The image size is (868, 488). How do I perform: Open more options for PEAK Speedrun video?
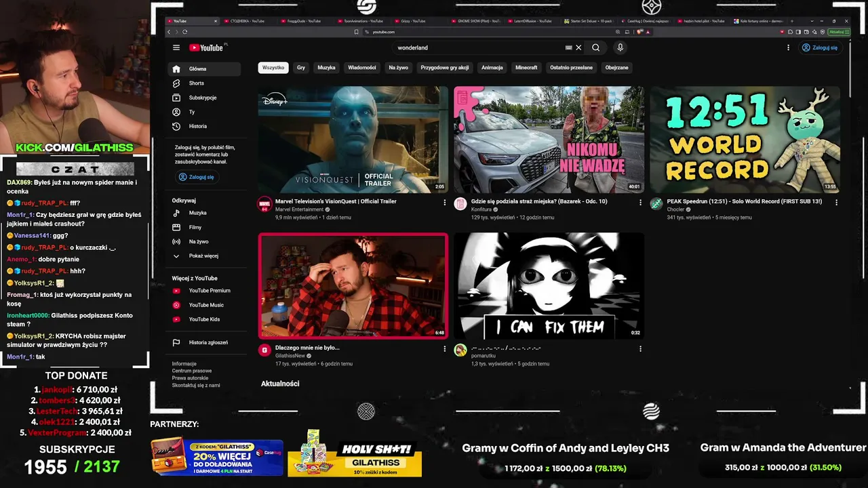836,202
